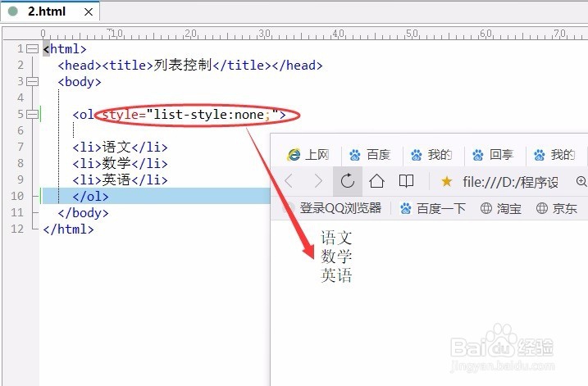
Task: Go to the browser home icon
Action: [x=377, y=181]
